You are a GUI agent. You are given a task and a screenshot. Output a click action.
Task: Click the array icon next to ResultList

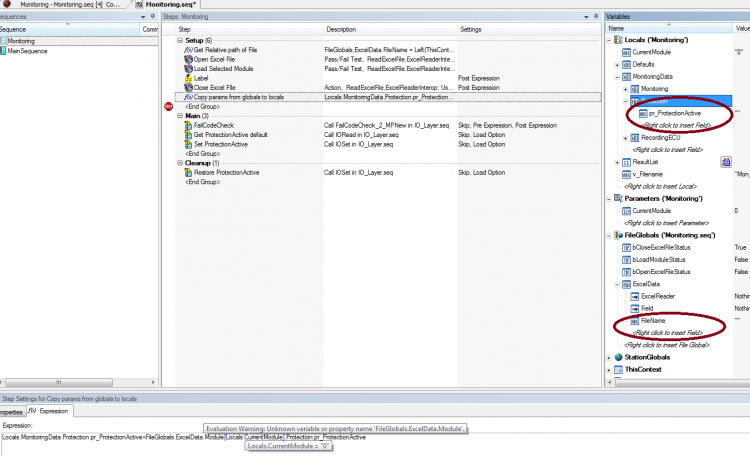[x=626, y=162]
